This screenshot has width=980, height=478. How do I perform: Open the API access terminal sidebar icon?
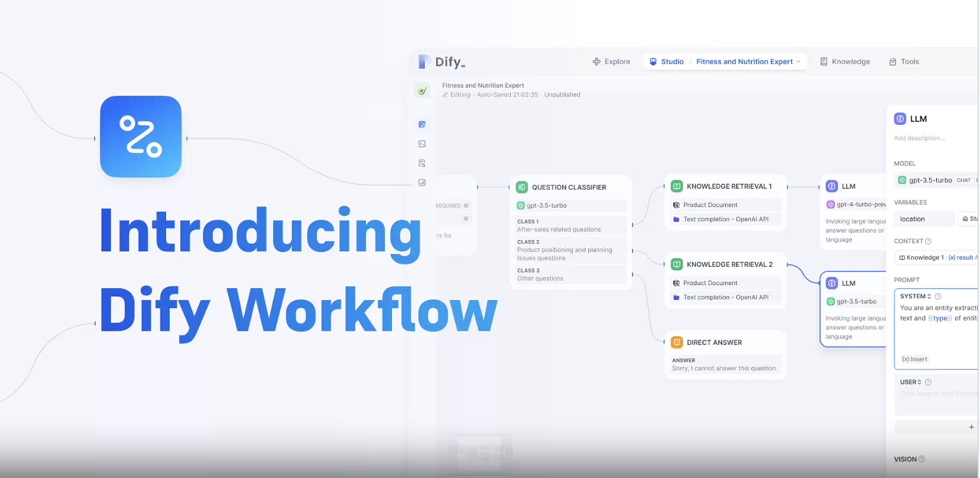pyautogui.click(x=422, y=144)
